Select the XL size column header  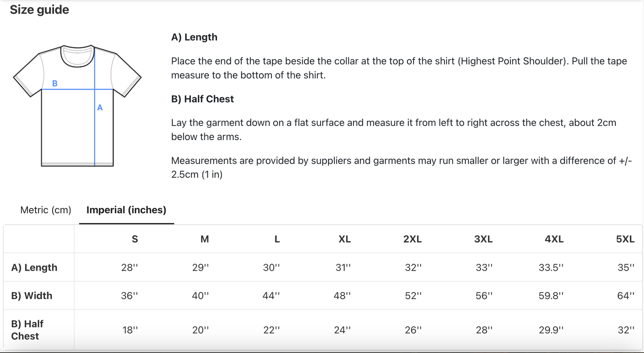pos(345,239)
